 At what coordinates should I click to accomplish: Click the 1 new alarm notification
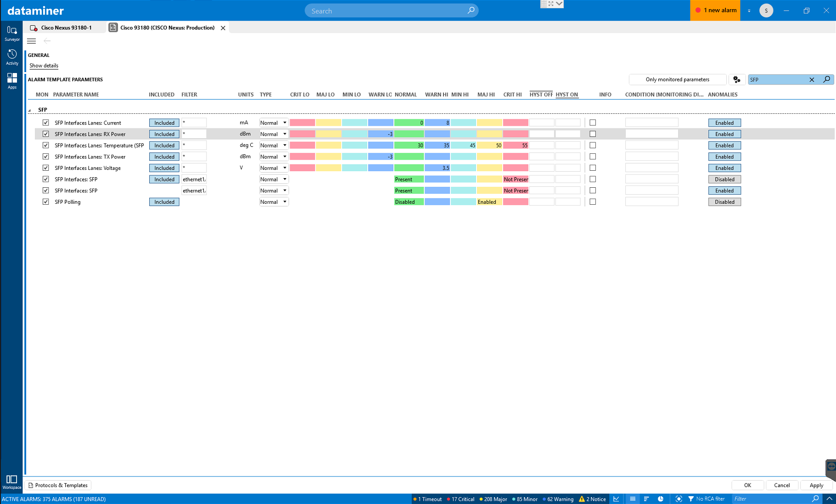[x=715, y=10]
